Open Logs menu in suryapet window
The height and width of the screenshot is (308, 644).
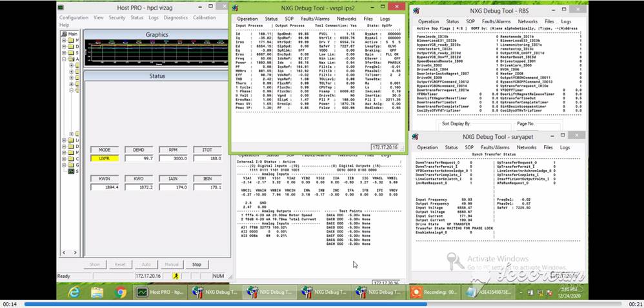pyautogui.click(x=565, y=147)
